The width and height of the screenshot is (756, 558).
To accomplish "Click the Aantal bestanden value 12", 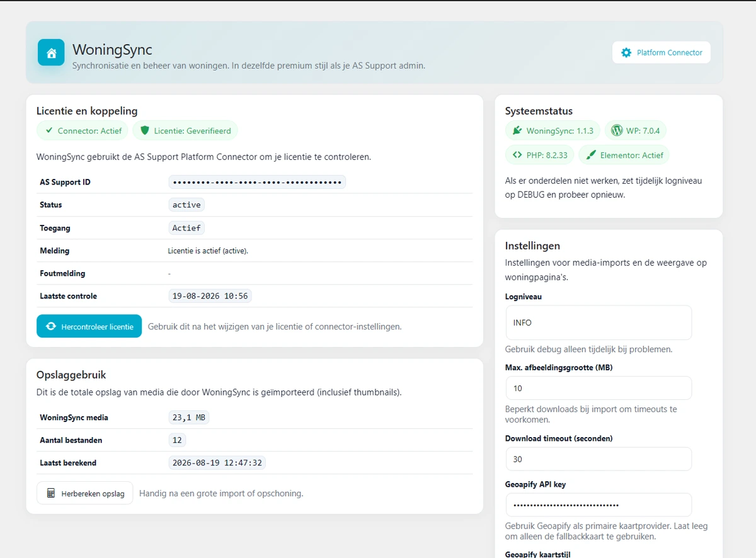I will point(177,440).
